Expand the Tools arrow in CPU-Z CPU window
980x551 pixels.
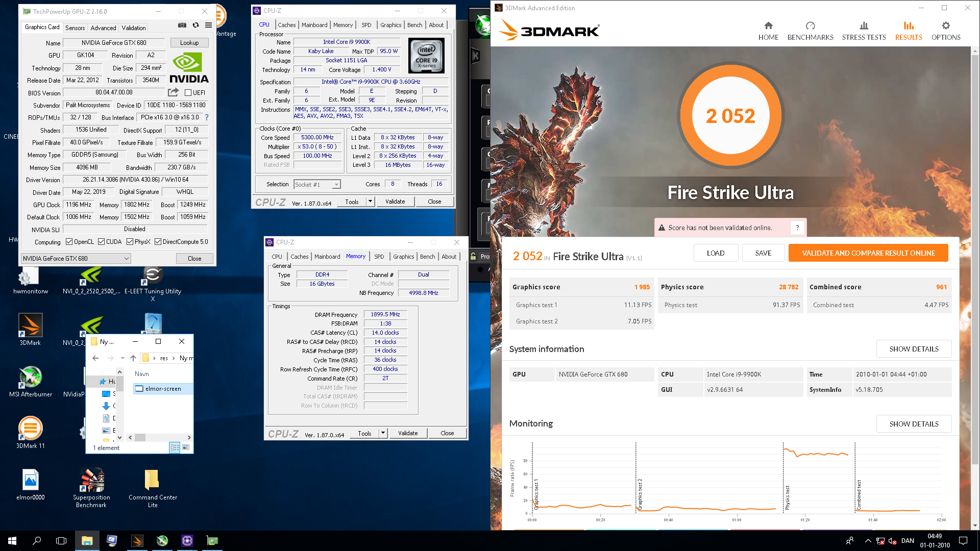click(x=370, y=202)
